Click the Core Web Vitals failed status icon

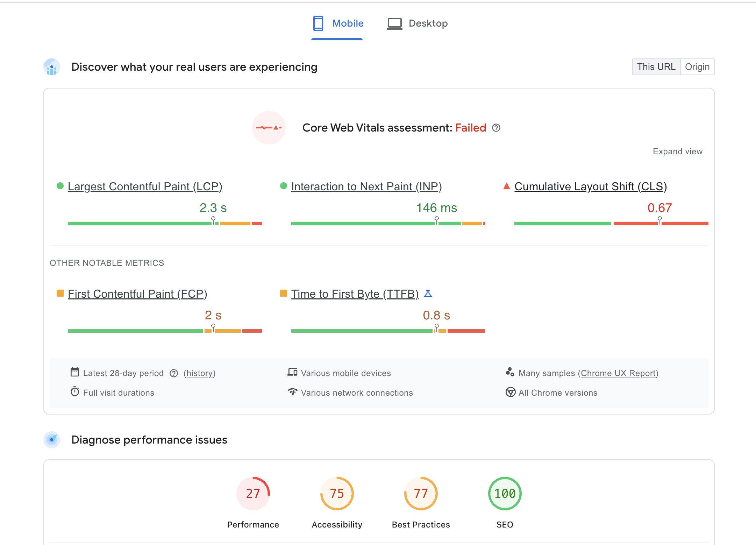click(x=269, y=128)
